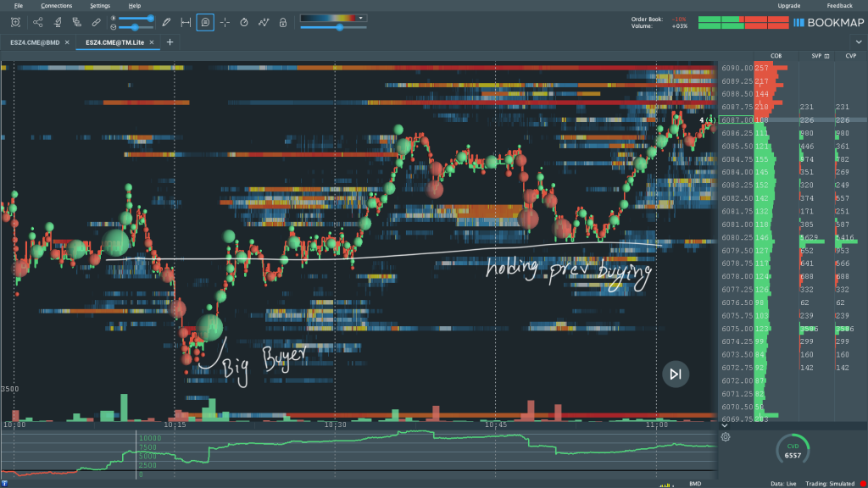The height and width of the screenshot is (488, 868).
Task: Toggle the chart lock padlock icon
Action: pyautogui.click(x=282, y=22)
